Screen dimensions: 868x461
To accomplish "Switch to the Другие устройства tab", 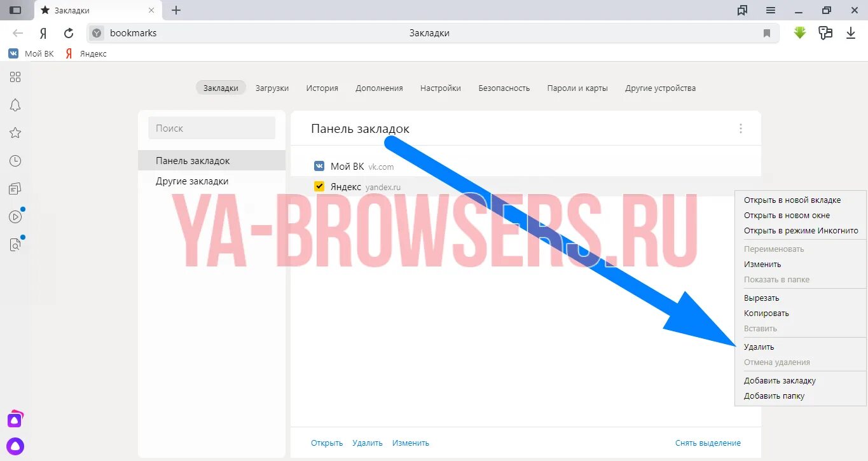I will 660,88.
